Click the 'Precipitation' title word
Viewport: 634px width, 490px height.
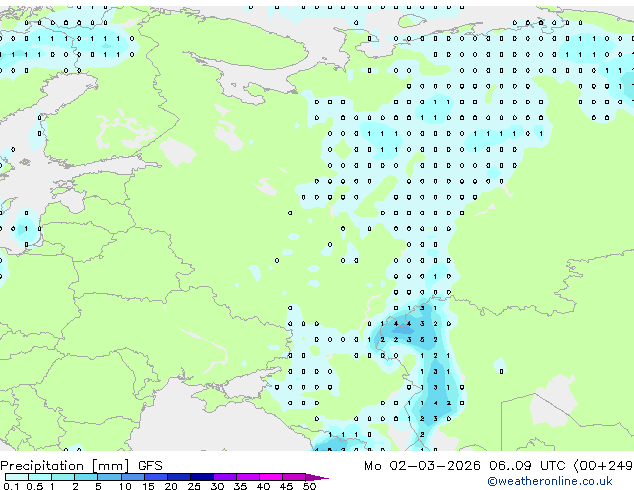tap(42, 466)
